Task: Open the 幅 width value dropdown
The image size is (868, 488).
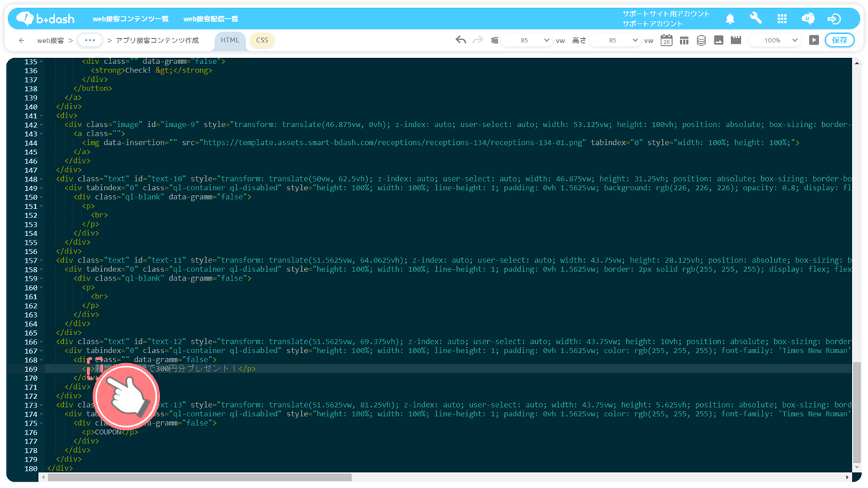Action: [x=527, y=40]
